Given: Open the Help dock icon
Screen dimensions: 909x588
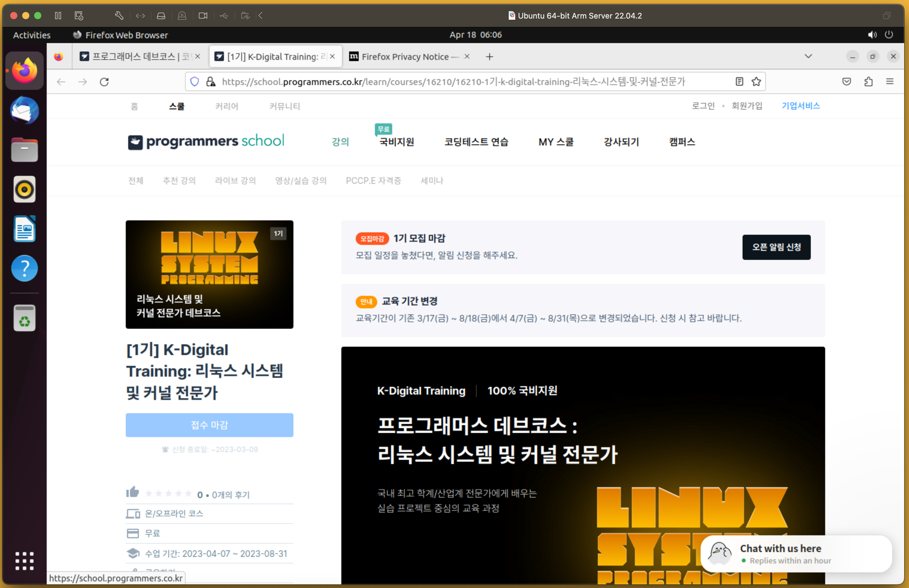Looking at the screenshot, I should (x=25, y=269).
